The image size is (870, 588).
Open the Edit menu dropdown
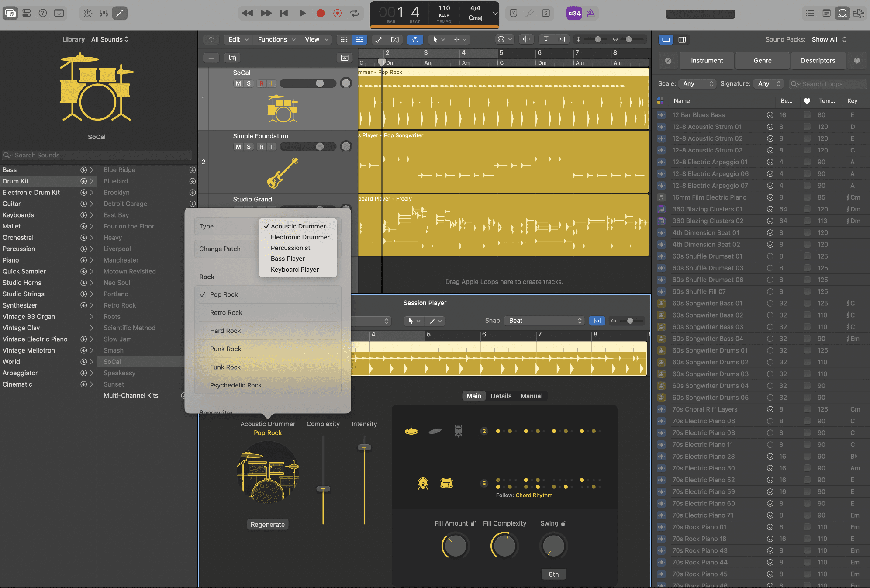click(x=238, y=39)
